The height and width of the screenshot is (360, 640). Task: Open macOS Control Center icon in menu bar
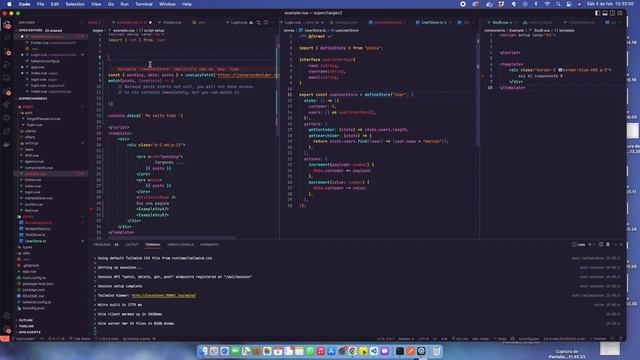pos(569,4)
